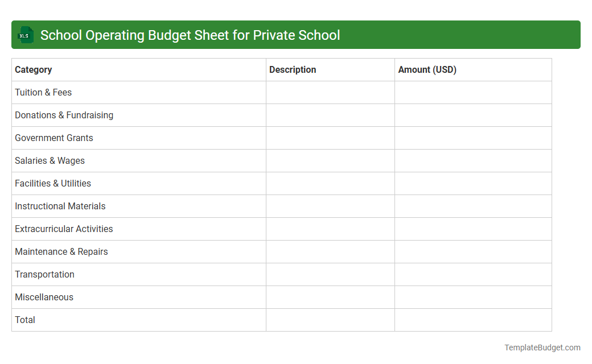The width and height of the screenshot is (592, 364).
Task: Select the Instructional Materials row label
Action: [60, 206]
